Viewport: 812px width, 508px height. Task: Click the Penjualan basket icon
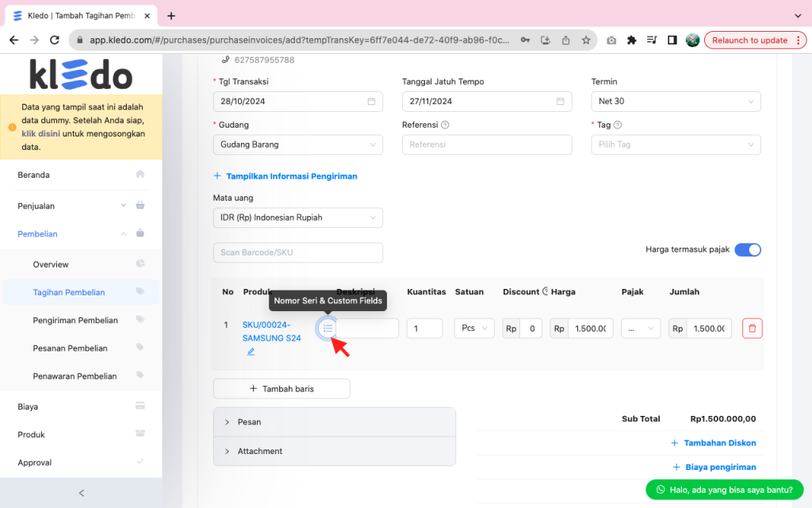(140, 206)
